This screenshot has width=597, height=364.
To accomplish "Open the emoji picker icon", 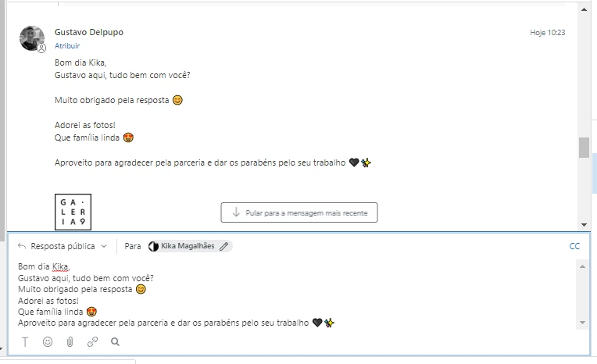I will coord(48,341).
